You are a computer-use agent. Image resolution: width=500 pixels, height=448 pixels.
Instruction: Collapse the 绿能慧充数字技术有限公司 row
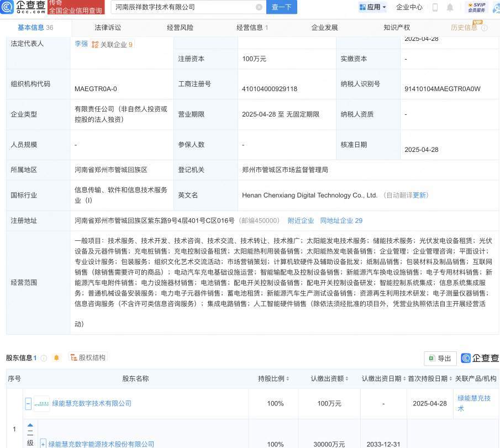pos(28,404)
